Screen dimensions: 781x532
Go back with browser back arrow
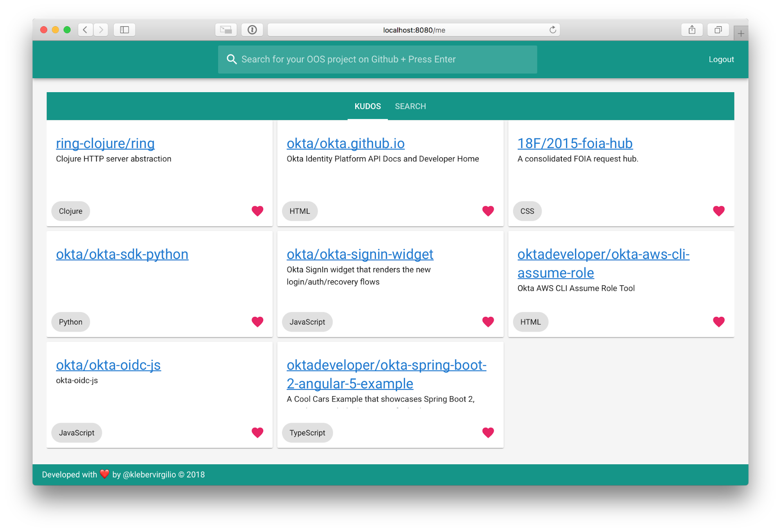[85, 30]
